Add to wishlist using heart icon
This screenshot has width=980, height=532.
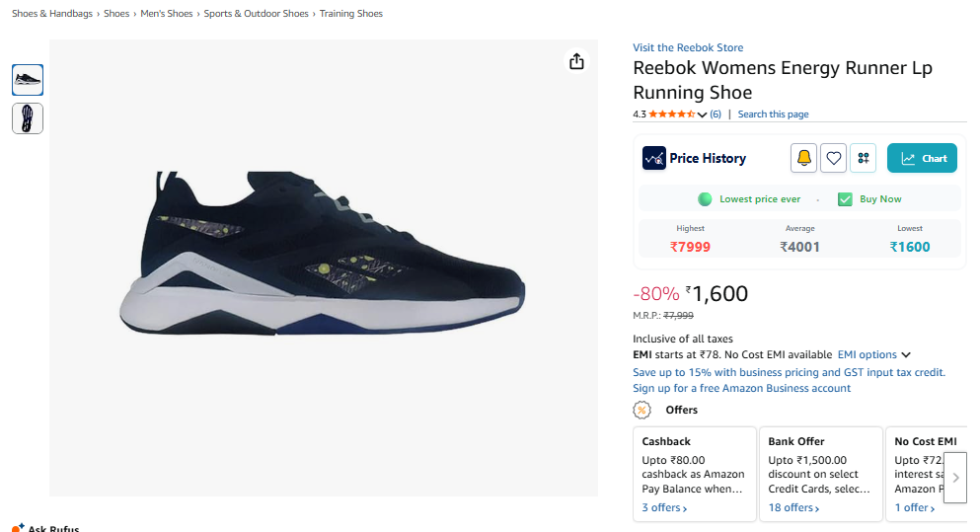tap(833, 158)
